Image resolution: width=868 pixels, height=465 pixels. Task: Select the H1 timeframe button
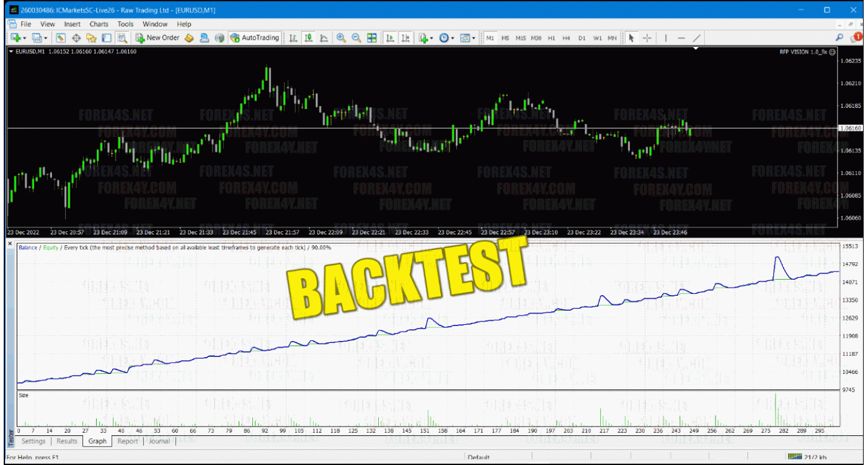551,38
